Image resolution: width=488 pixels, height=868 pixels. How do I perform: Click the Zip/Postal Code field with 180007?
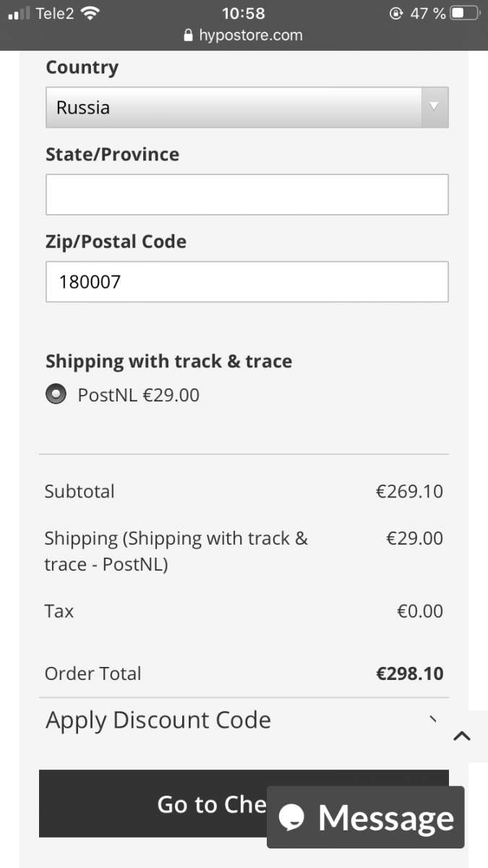pos(247,281)
